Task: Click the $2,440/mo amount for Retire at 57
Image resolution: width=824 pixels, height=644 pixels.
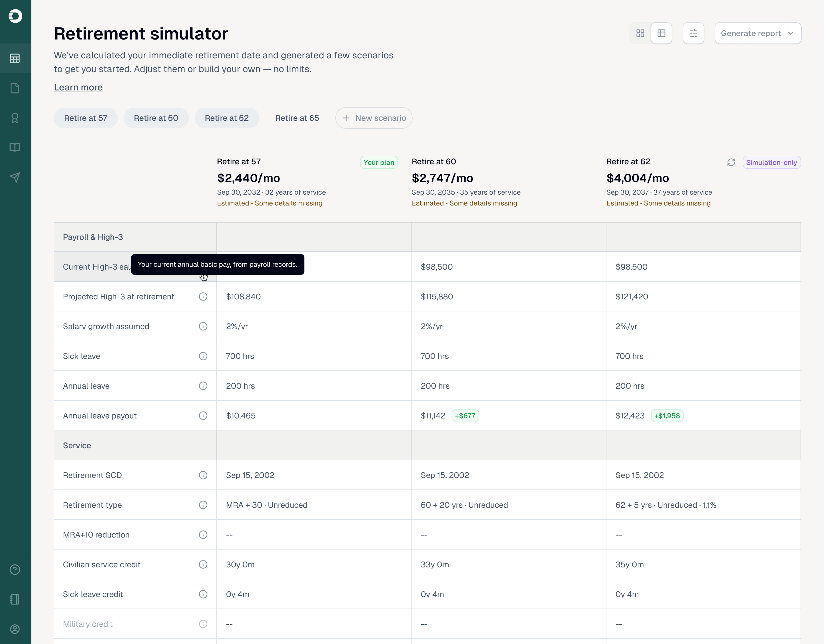Action: click(x=248, y=178)
